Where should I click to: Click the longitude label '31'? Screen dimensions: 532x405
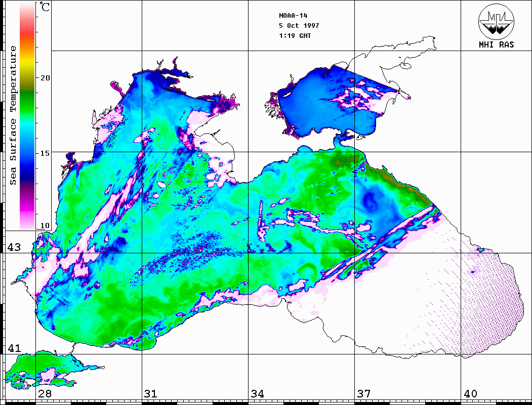pyautogui.click(x=151, y=393)
